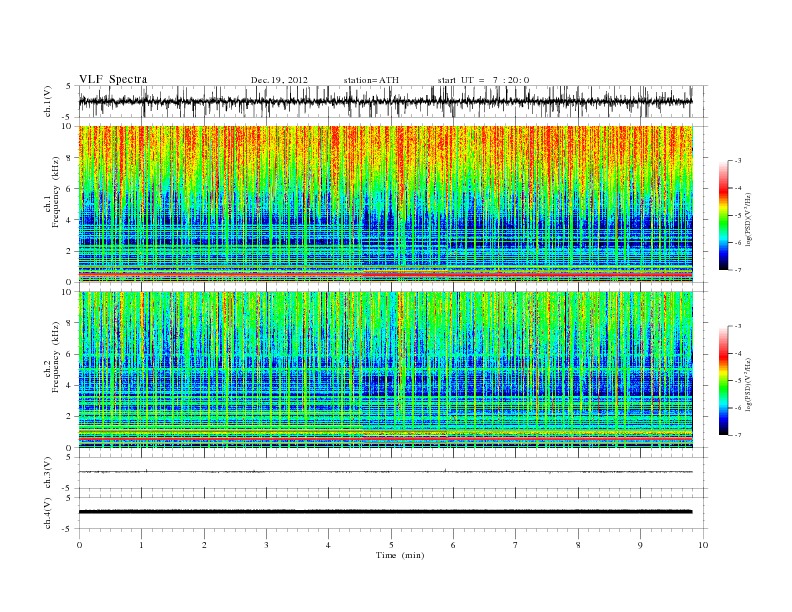Click the 'Time (min)' x-axis label
The image size is (792, 612).
400,555
